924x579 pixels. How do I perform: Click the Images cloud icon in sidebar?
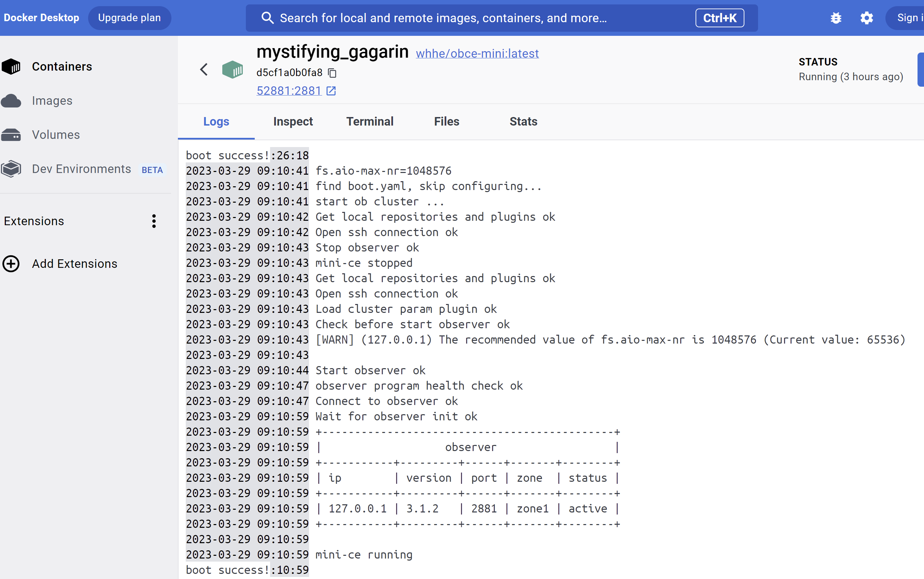coord(11,101)
